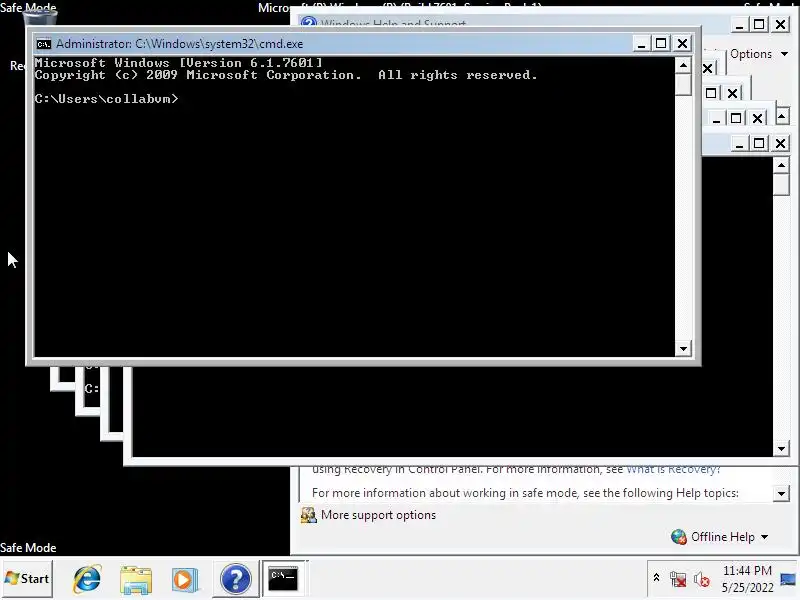Click scroll-down arrow of rearmost black console window
Screen dimensions: 800x600
[781, 449]
